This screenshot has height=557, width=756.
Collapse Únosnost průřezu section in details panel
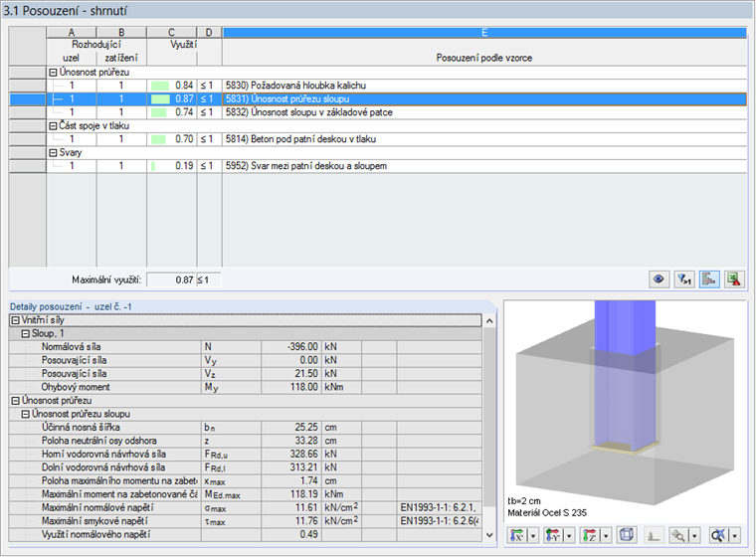(16, 401)
